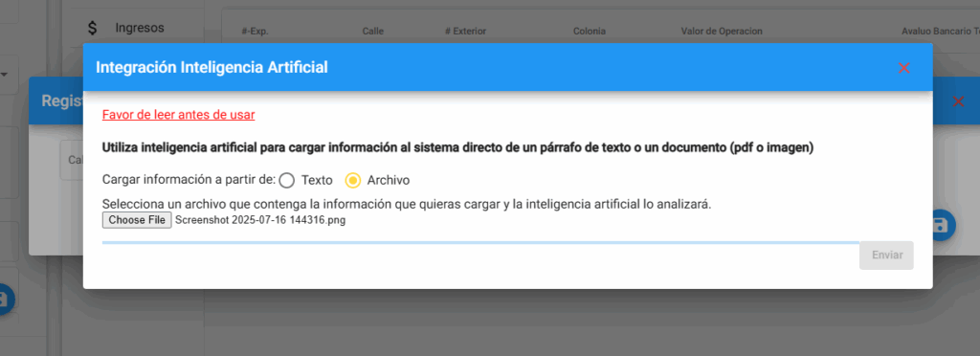
Task: Close the Registro dialog behind the AI dialog
Action: point(958,101)
